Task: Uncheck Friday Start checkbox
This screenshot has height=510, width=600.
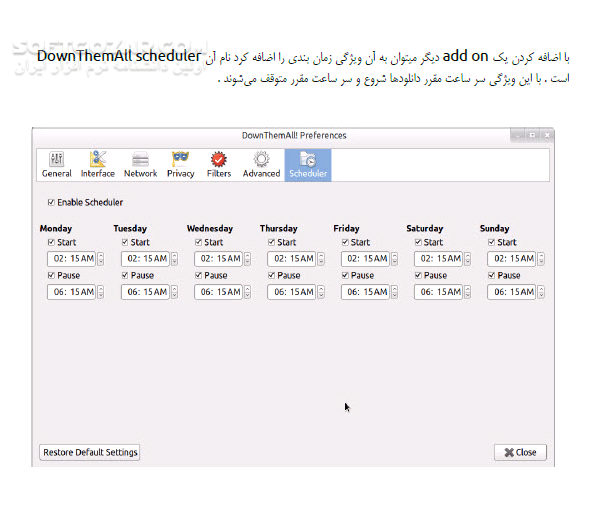Action: coord(345,242)
